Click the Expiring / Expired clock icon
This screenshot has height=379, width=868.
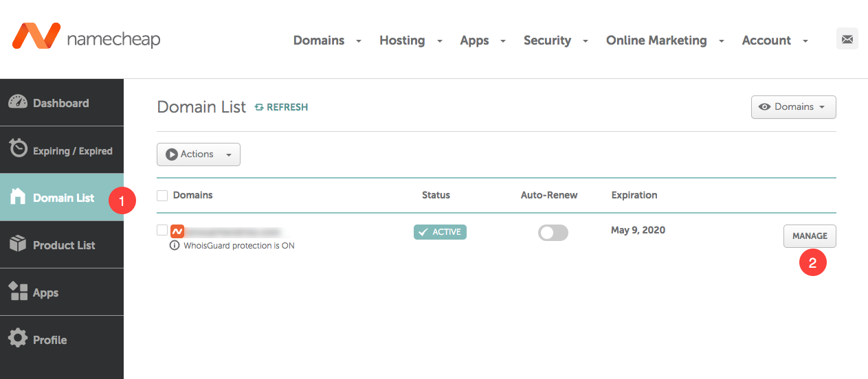18,149
